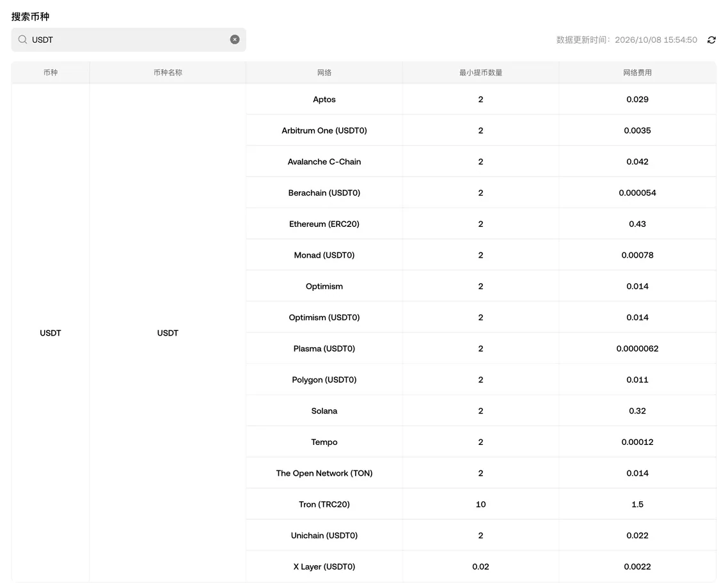
Task: Select Polygon (USDT0) network
Action: point(324,379)
